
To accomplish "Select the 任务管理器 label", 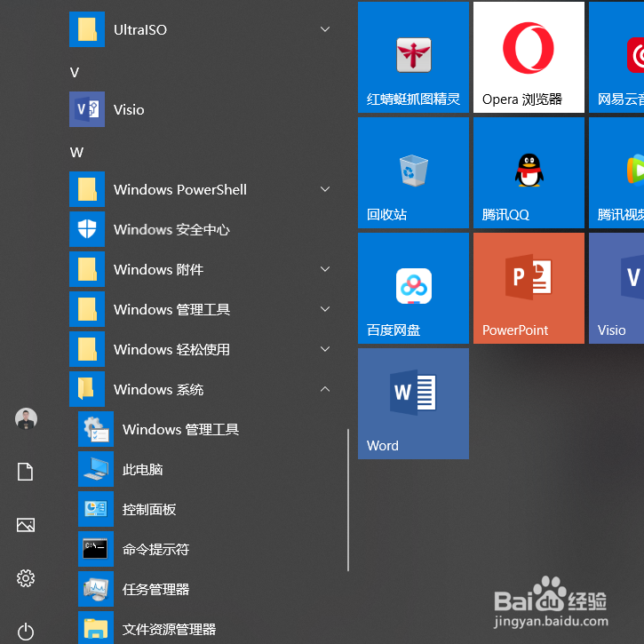I will click(155, 590).
